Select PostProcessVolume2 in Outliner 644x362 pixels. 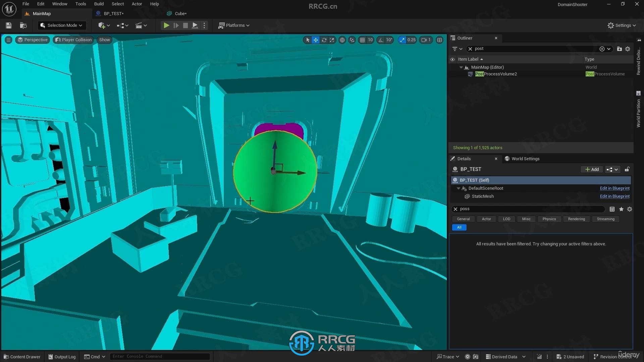[x=496, y=74]
